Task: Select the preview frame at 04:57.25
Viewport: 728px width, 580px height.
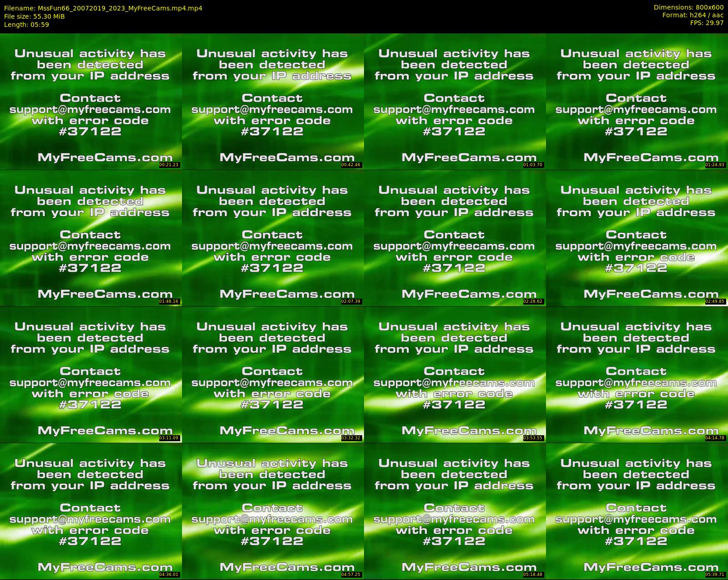Action: pos(273,511)
